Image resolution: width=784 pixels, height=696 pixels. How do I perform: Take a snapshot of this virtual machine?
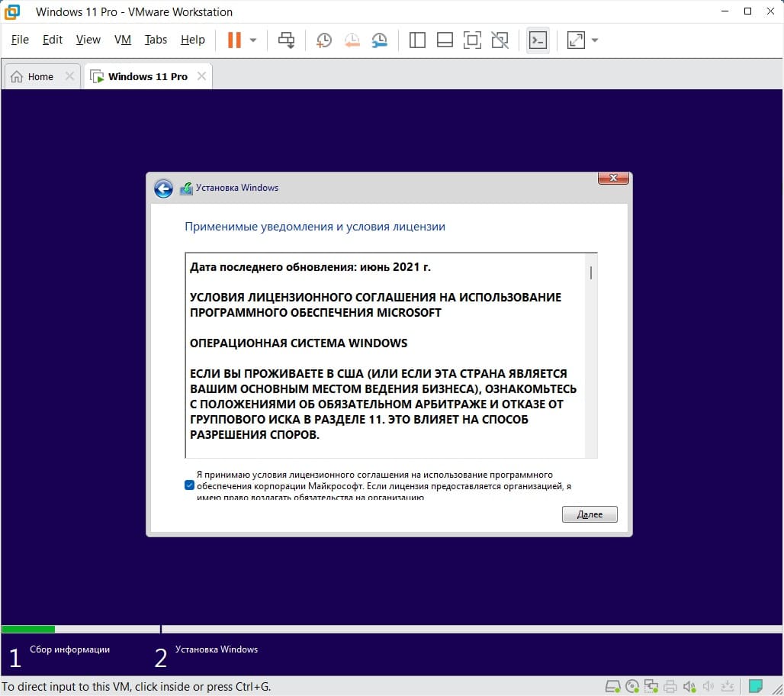pyautogui.click(x=324, y=40)
